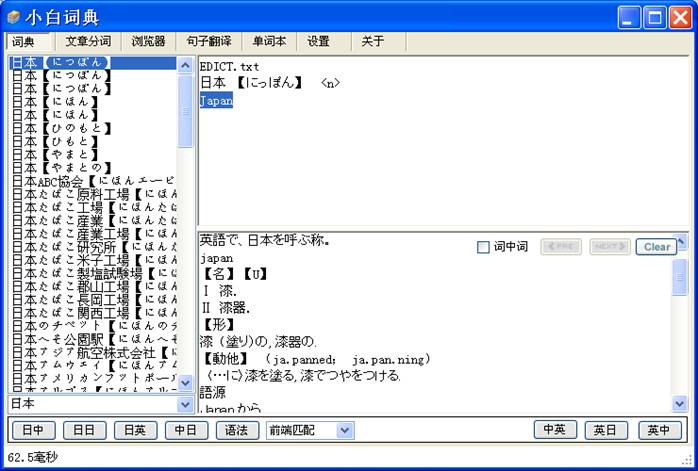This screenshot has height=471, width=698.
Task: Click the 小白词典 app icon in title bar
Action: (x=13, y=17)
